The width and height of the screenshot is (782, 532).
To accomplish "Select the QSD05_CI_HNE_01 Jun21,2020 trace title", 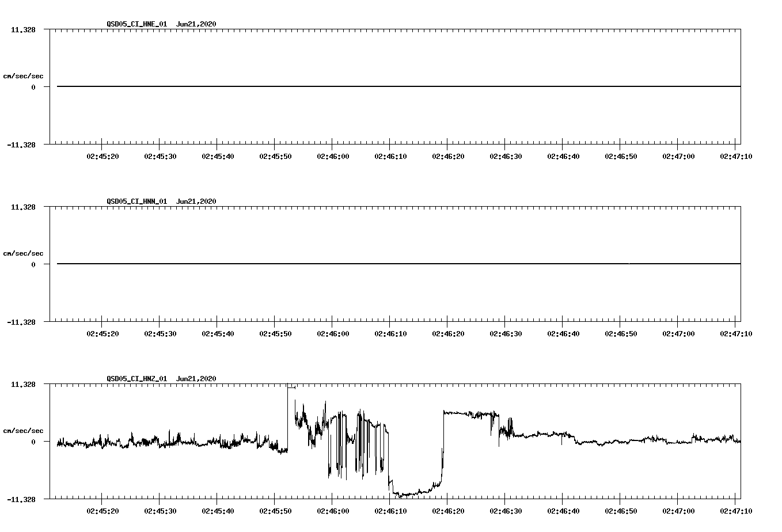I will pyautogui.click(x=161, y=24).
